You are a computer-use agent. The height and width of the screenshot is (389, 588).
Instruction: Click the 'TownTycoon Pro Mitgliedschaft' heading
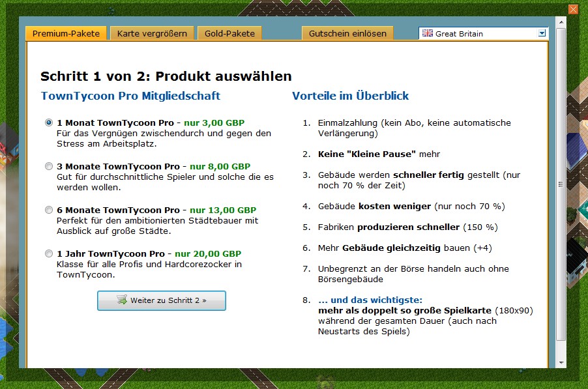tap(130, 96)
